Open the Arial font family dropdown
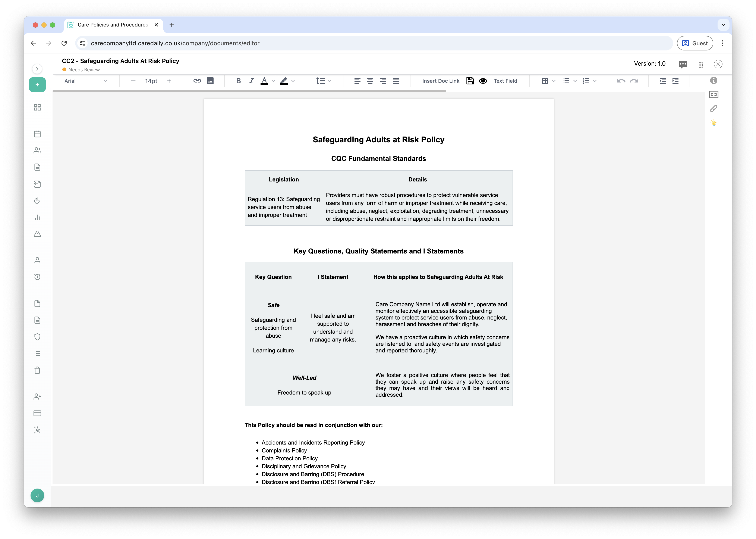Viewport: 756px width, 539px height. tap(86, 81)
